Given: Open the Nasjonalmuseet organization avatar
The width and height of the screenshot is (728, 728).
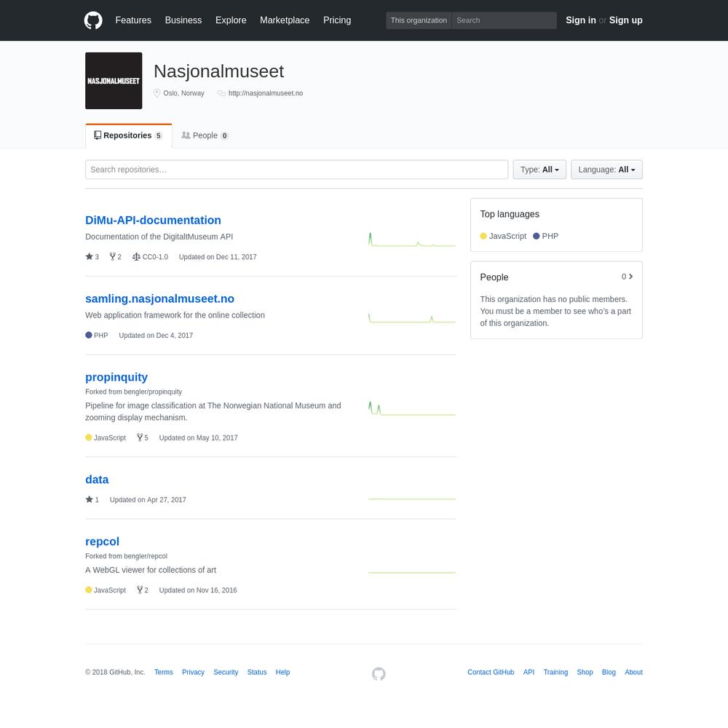Looking at the screenshot, I should (114, 81).
